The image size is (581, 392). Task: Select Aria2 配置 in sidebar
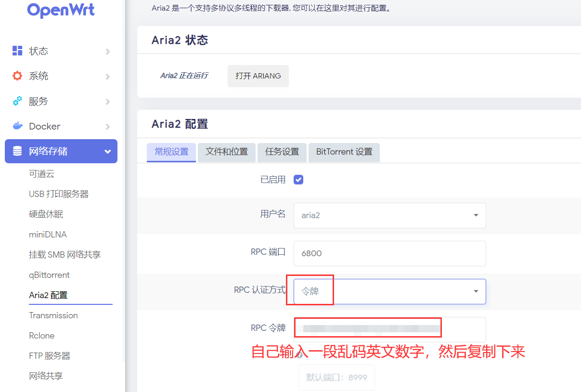48,295
